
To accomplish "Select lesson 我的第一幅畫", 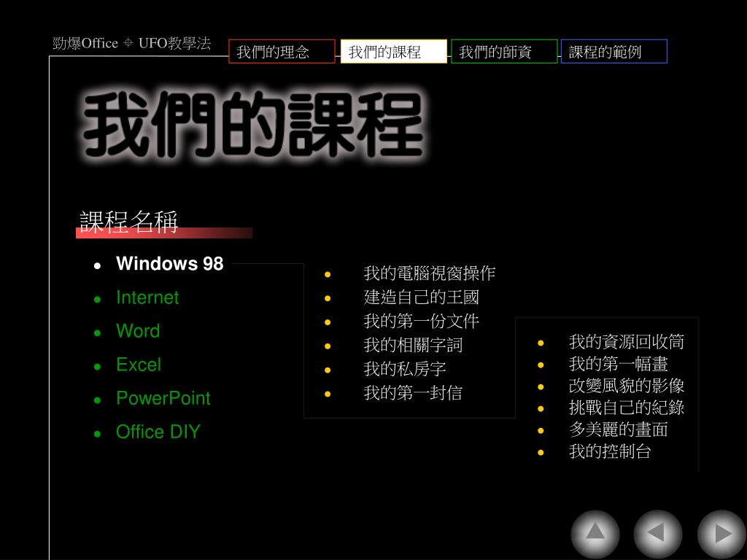I will click(x=619, y=364).
